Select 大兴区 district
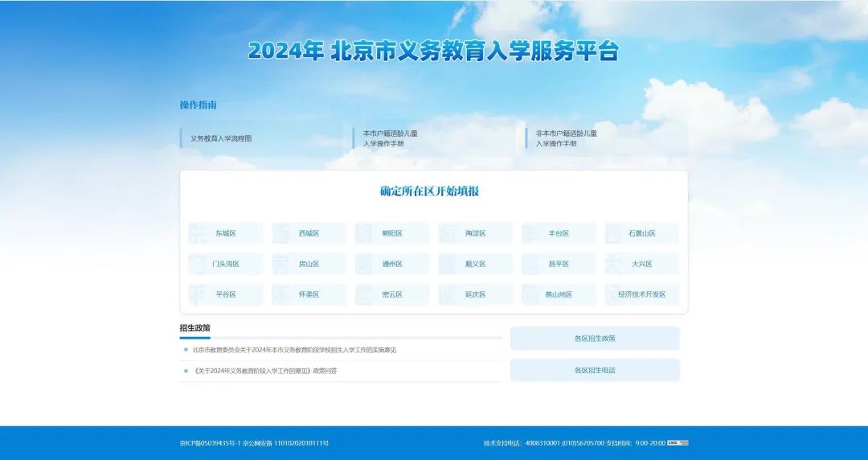This screenshot has width=868, height=460. tap(641, 264)
